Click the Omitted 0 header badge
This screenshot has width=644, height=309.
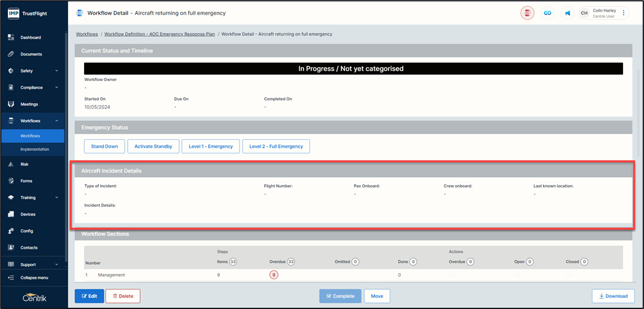tap(355, 261)
